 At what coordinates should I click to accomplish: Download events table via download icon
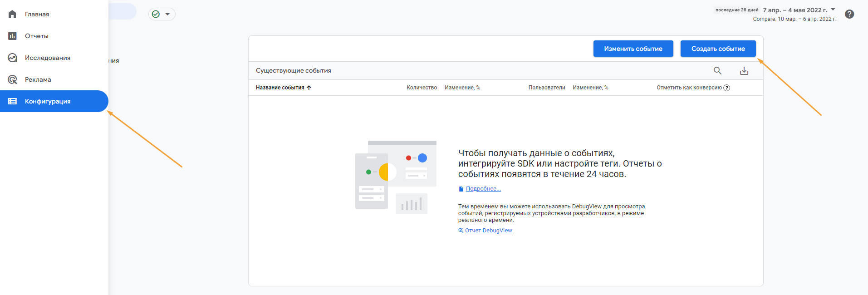[x=744, y=71]
